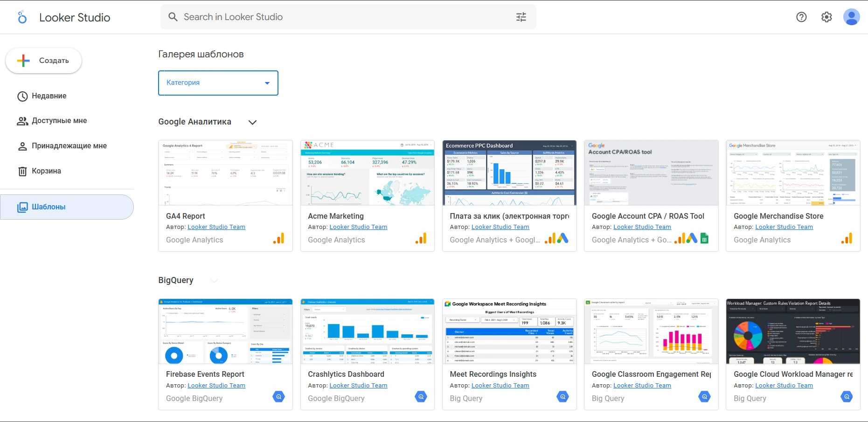Click the Looker Studio logo icon
Screen dimensions: 868x422
coord(22,17)
